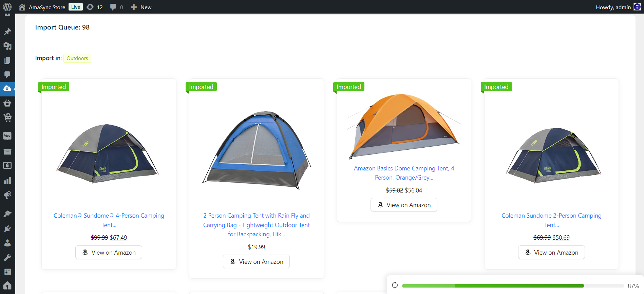Open the Media library sidebar icon
Screen dimensions: 644x294
point(7,46)
